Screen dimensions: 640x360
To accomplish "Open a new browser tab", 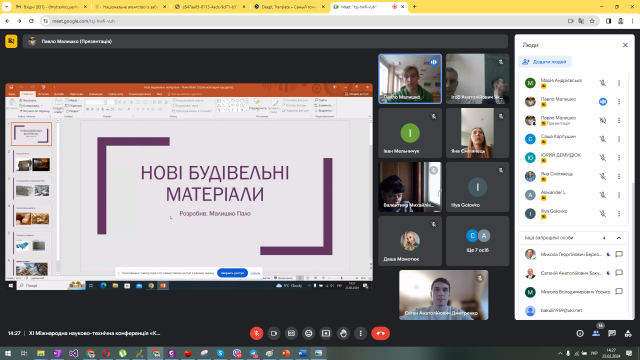I will point(414,7).
